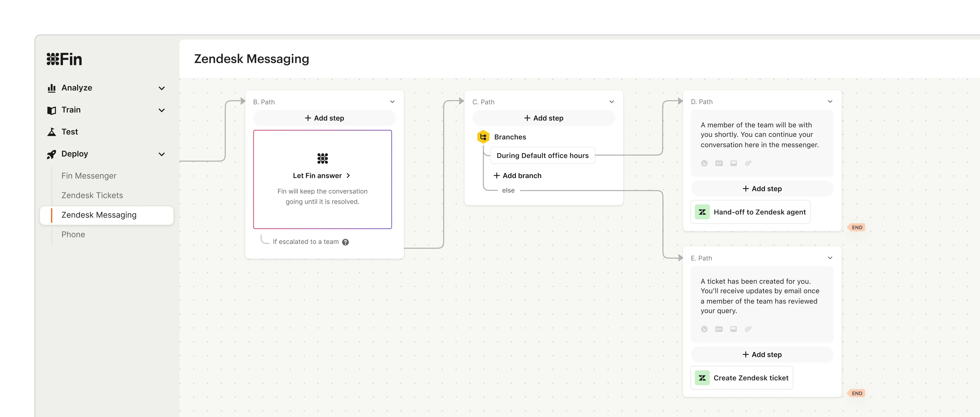
Task: Click Hand-off to Zendesk agent step
Action: [x=750, y=212]
